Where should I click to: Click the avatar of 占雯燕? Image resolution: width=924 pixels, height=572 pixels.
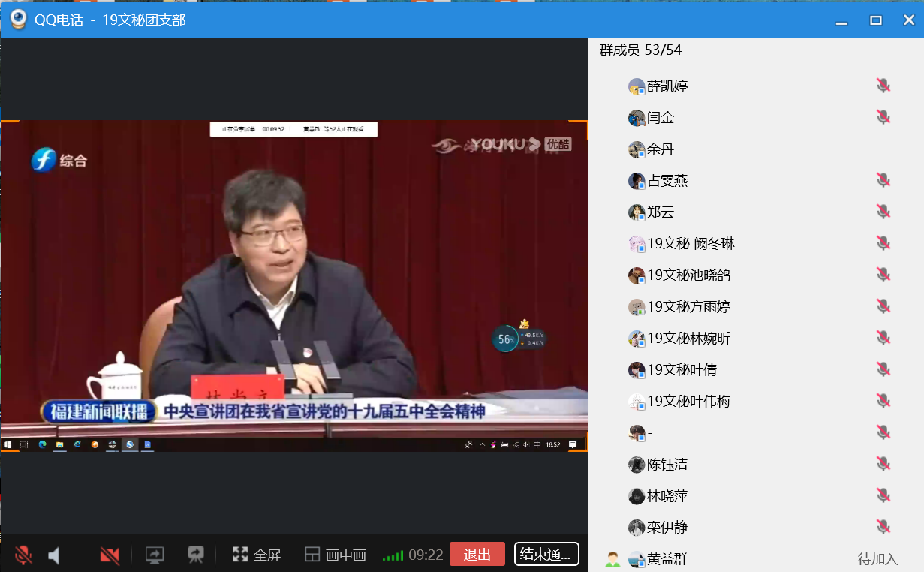click(x=637, y=181)
